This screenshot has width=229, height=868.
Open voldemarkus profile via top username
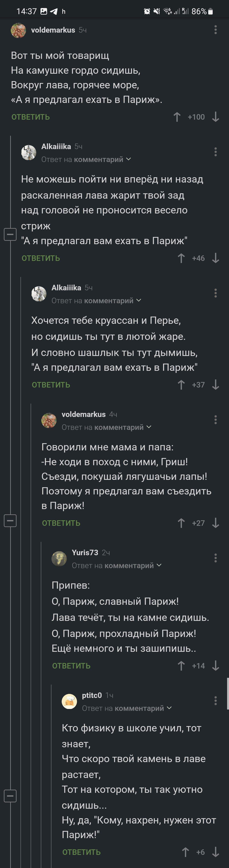53,30
